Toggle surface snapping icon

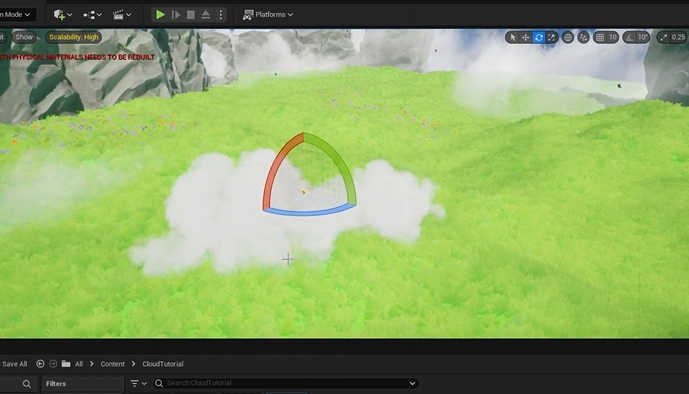coord(583,37)
